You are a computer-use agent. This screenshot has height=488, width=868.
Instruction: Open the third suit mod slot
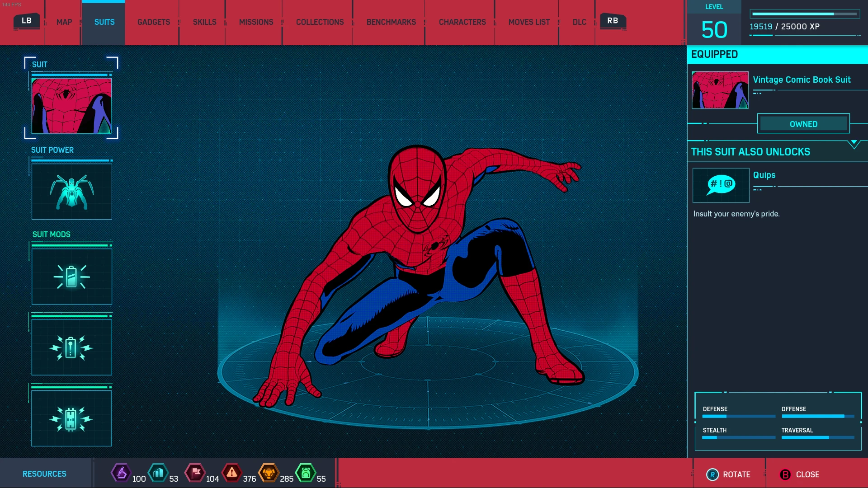pyautogui.click(x=72, y=418)
